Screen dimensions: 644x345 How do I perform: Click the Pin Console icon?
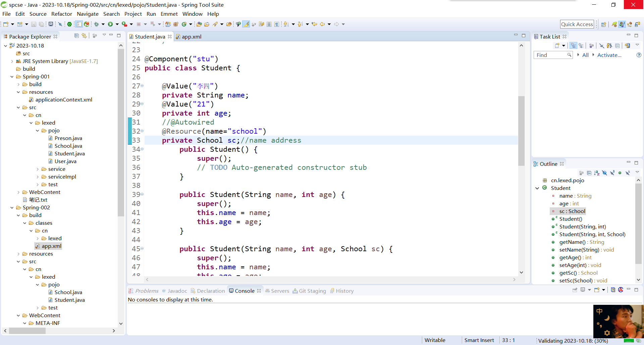point(575,290)
